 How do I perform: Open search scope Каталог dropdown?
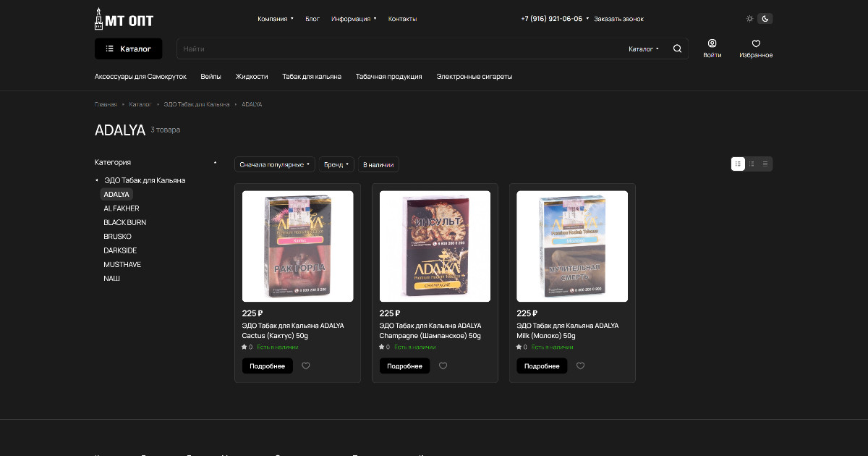point(644,49)
